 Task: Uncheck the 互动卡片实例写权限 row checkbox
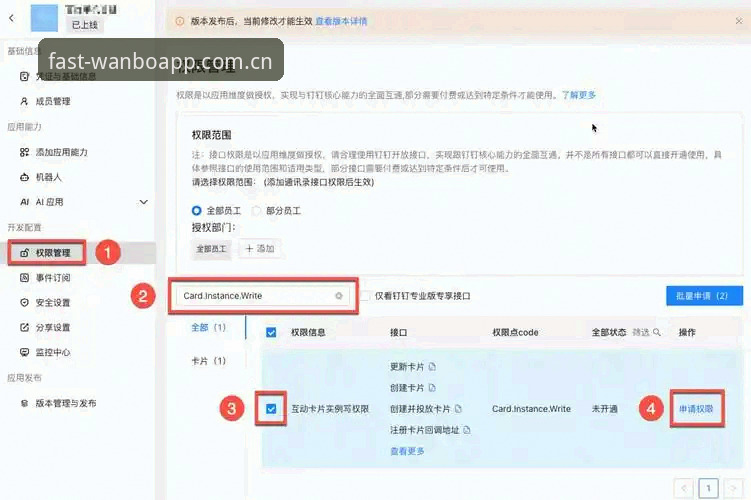point(271,409)
